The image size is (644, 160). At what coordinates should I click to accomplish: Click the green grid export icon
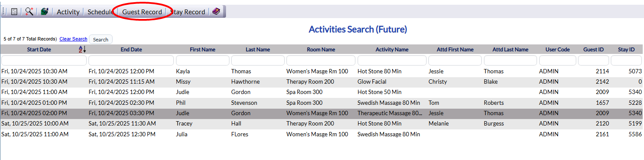[x=44, y=12]
